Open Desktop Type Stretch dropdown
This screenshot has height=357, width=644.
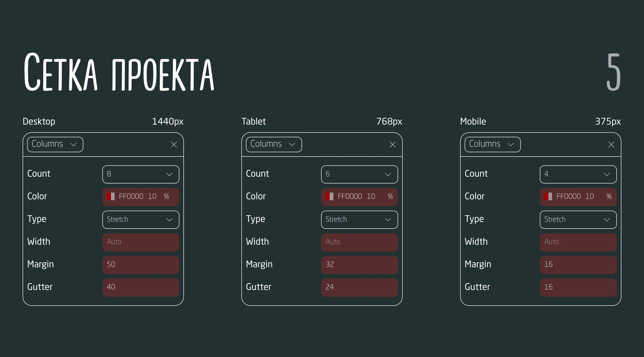click(x=140, y=220)
